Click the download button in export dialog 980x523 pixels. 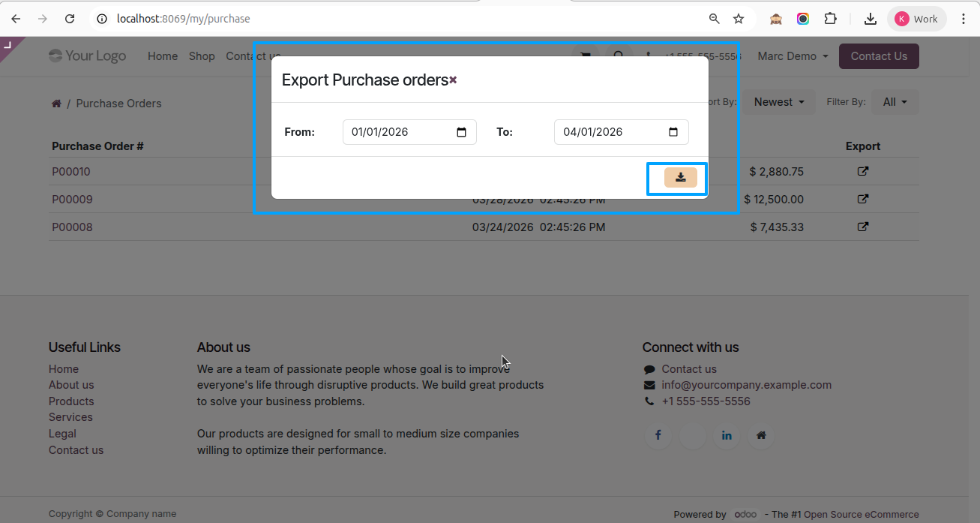[x=680, y=178]
